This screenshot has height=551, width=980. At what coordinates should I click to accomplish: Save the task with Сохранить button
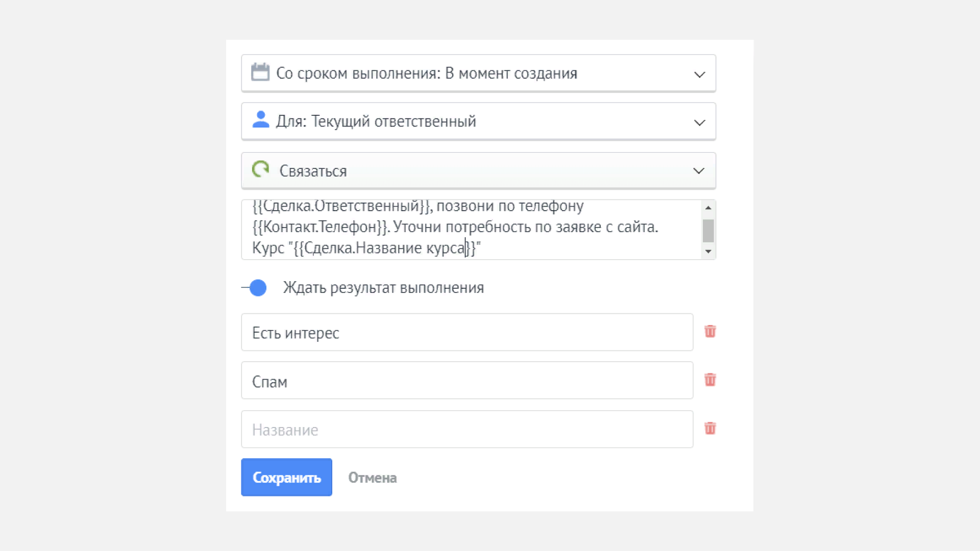point(286,477)
